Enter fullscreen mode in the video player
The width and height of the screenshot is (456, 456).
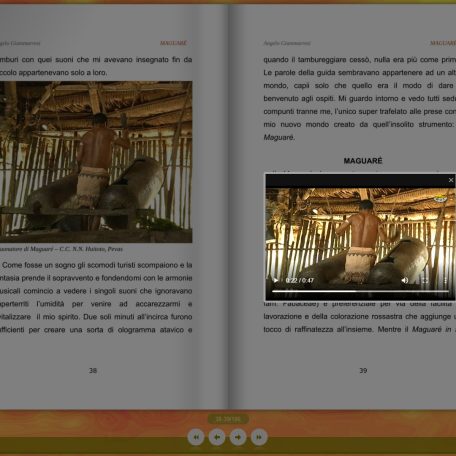coord(425,280)
